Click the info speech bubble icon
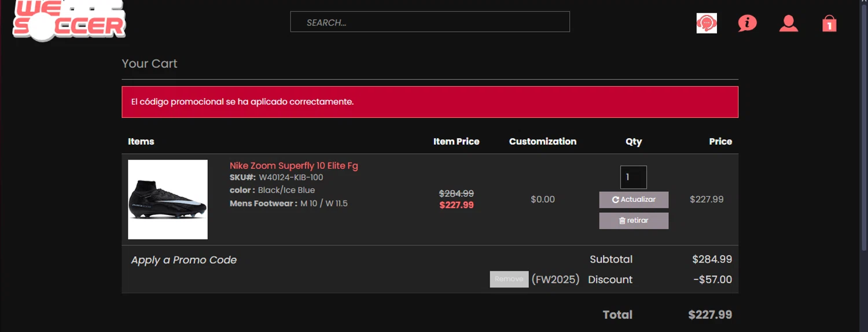Image resolution: width=868 pixels, height=332 pixels. point(747,23)
